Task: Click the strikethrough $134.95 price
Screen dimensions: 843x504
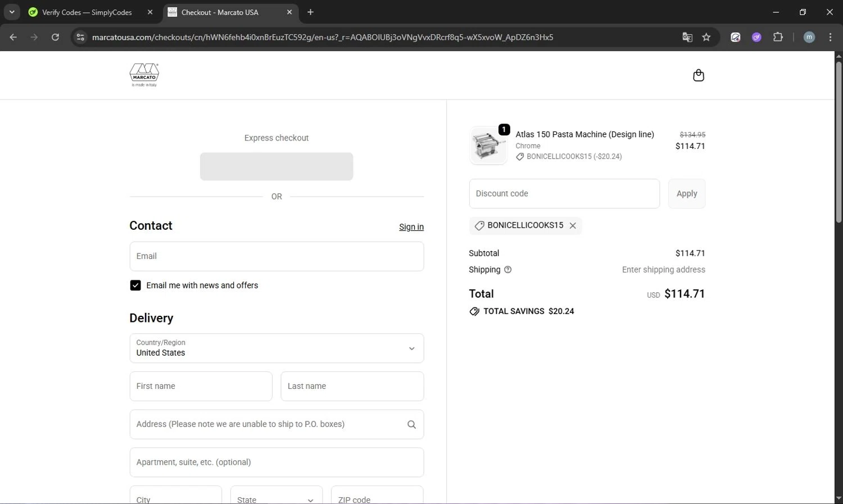Action: pyautogui.click(x=692, y=135)
